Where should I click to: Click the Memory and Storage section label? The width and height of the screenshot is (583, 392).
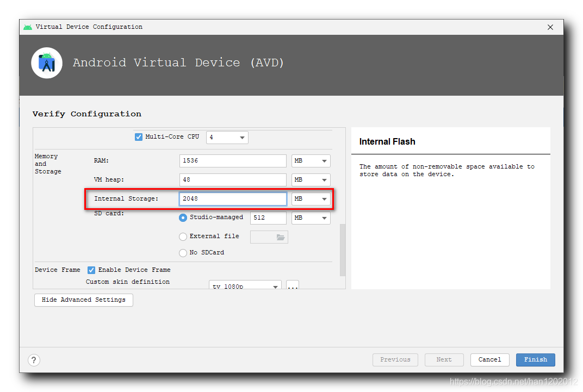tap(48, 164)
